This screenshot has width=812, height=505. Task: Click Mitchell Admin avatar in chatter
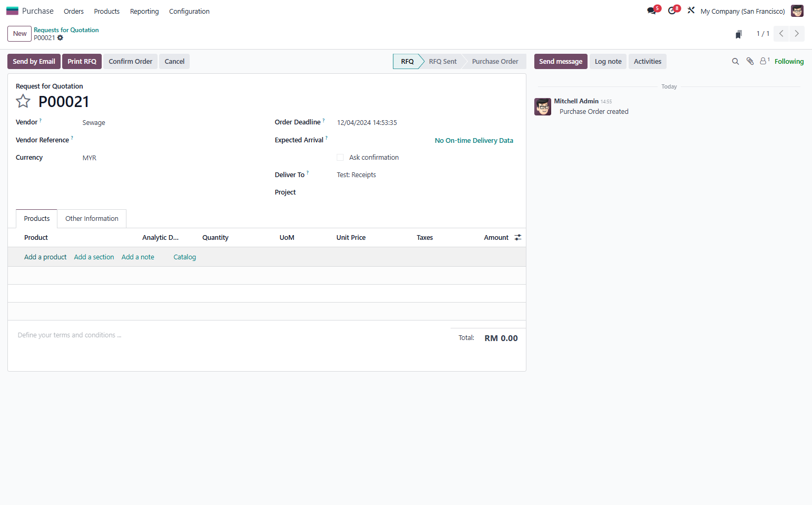[x=542, y=106]
